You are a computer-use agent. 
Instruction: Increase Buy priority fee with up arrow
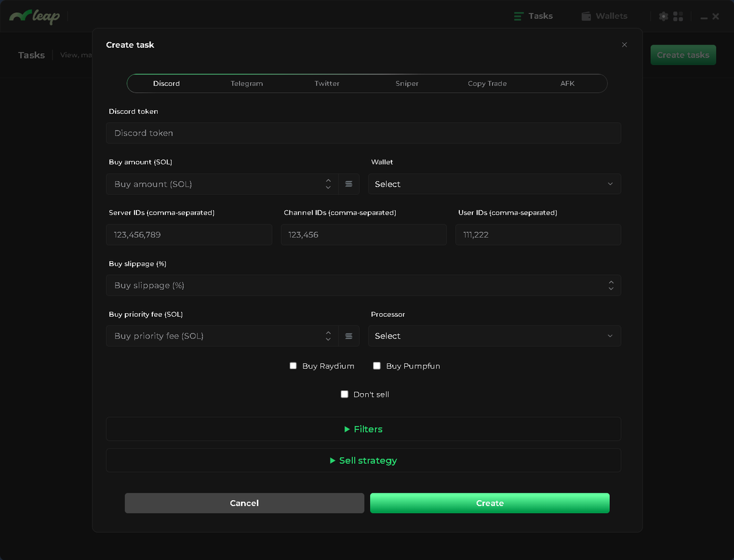click(328, 333)
